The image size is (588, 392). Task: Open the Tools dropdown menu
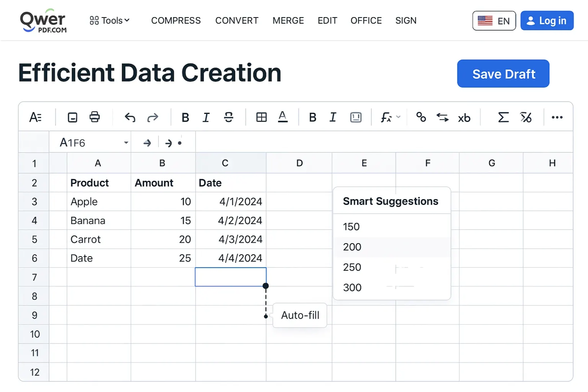click(x=109, y=20)
